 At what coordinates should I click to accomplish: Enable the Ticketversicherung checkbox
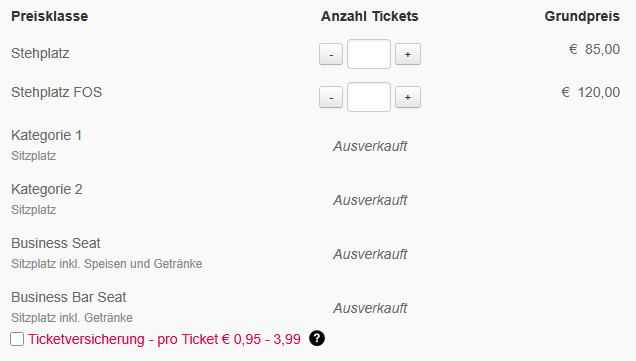coord(17,339)
